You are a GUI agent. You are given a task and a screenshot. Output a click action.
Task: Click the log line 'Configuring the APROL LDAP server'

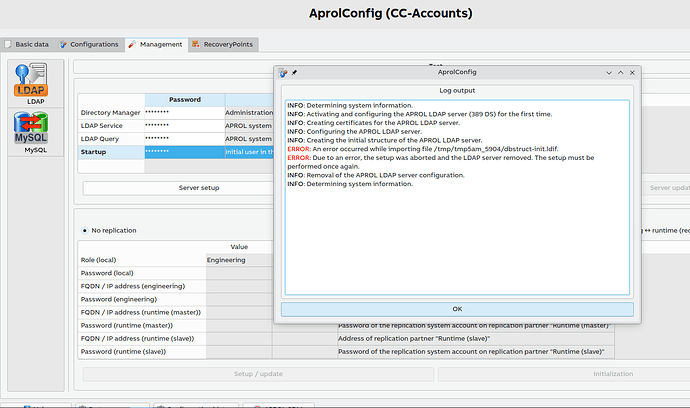pyautogui.click(x=354, y=132)
